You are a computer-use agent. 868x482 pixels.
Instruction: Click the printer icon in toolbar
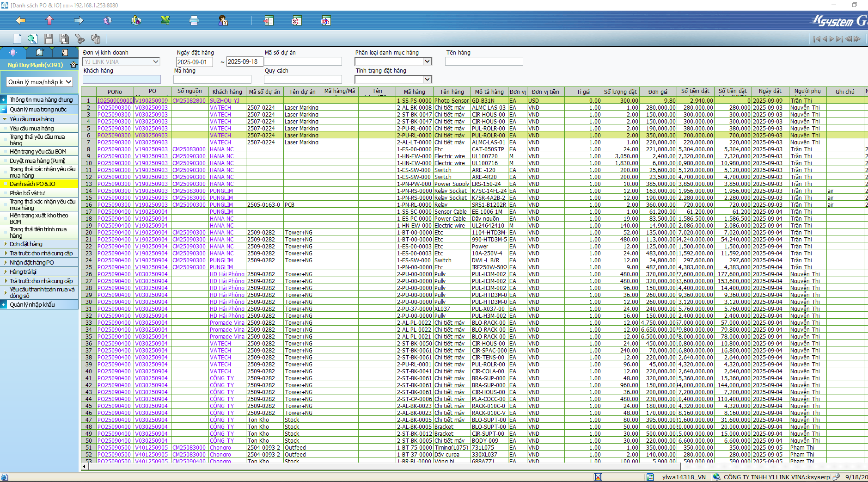click(x=194, y=20)
